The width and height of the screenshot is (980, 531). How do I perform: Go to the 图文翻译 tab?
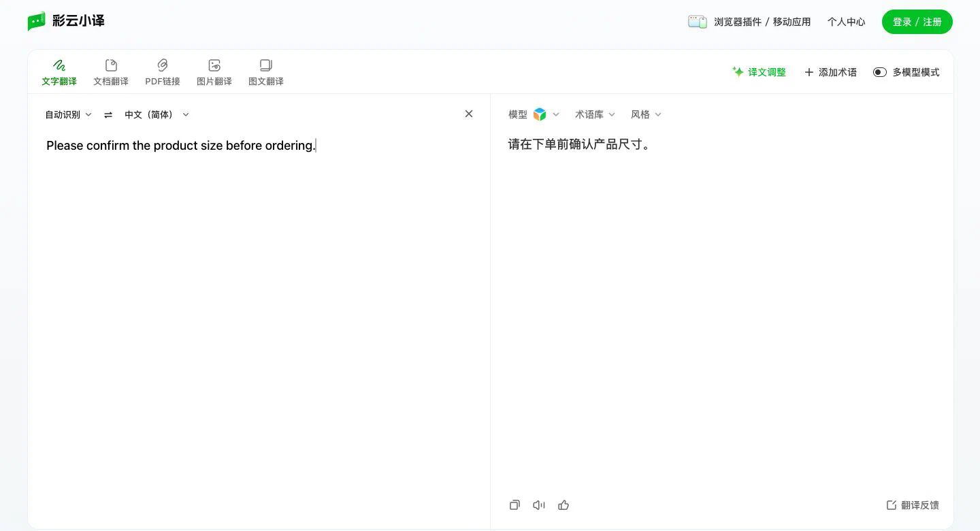[266, 73]
